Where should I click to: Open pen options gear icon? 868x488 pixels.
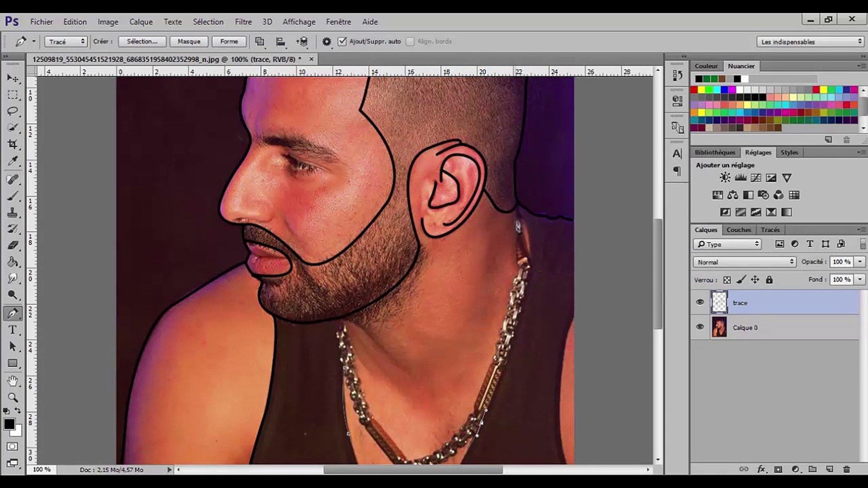pyautogui.click(x=326, y=42)
